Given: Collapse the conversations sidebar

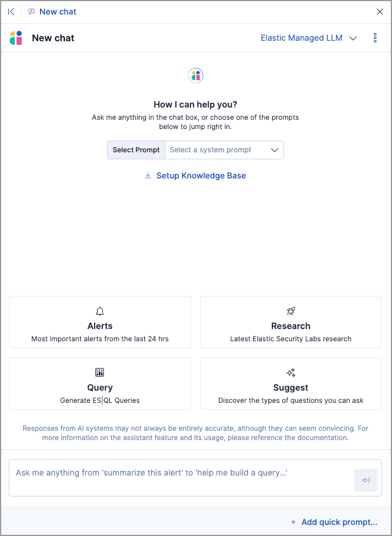Looking at the screenshot, I should pos(11,11).
